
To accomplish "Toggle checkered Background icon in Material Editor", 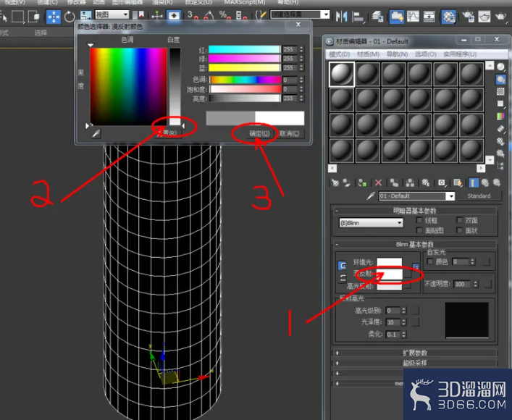I will point(500,91).
